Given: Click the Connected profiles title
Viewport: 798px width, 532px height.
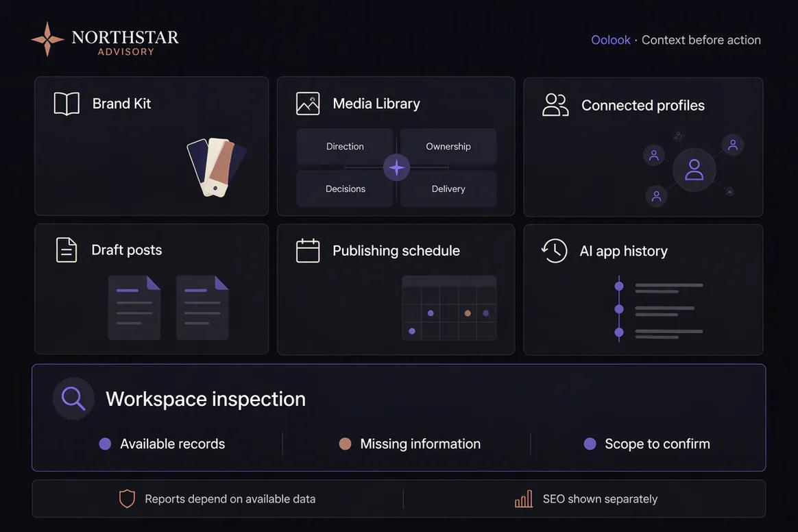Looking at the screenshot, I should coord(643,106).
